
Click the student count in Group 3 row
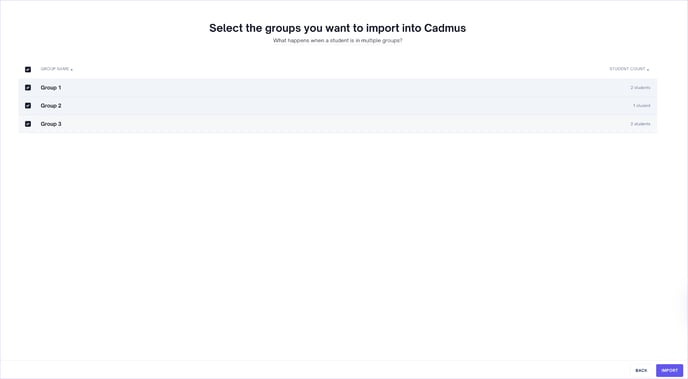pos(641,124)
